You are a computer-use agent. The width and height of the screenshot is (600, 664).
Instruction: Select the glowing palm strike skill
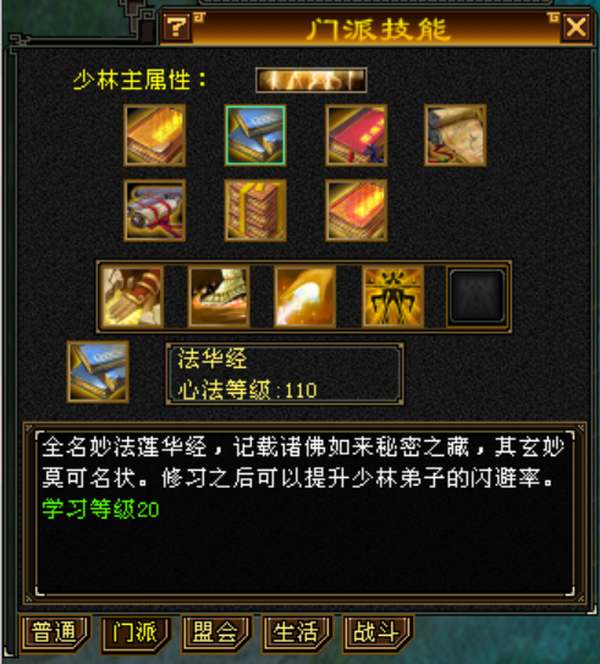tap(305, 297)
